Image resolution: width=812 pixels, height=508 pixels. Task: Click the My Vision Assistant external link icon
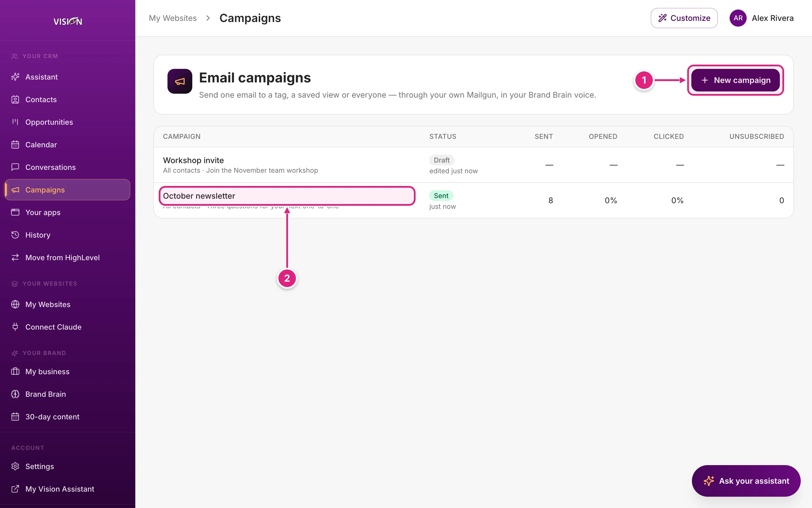pos(15,489)
